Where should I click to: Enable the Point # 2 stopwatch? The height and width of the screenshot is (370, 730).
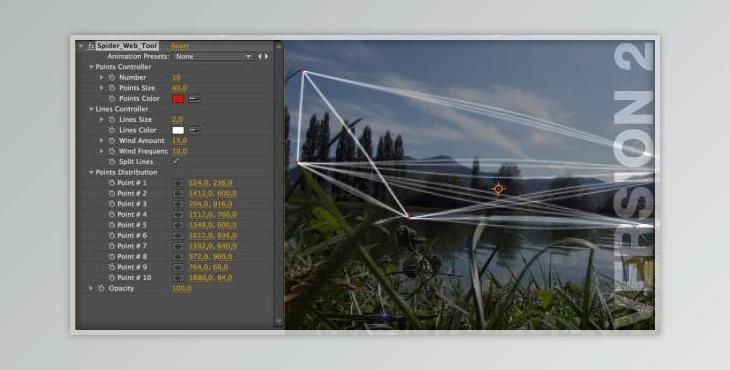tap(112, 194)
